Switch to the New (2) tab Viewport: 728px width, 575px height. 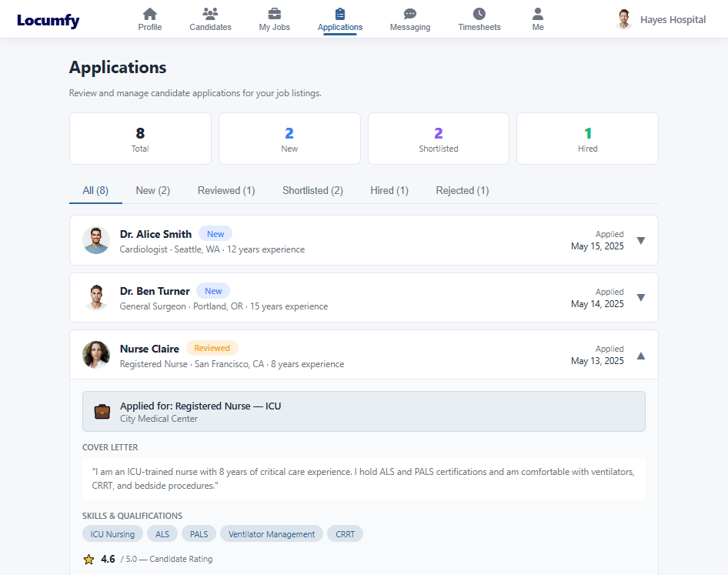tap(152, 190)
